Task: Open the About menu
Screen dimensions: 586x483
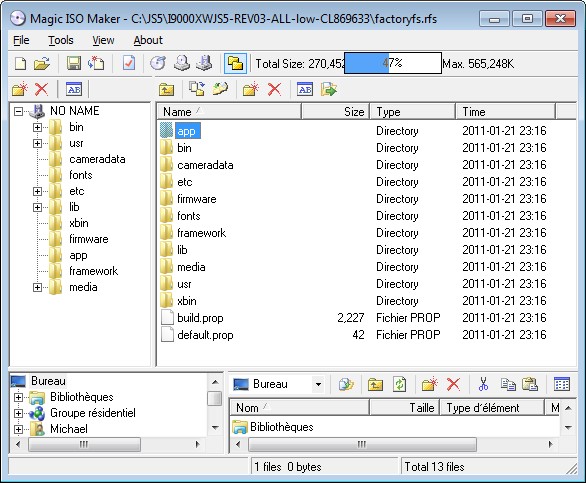Action: 148,40
